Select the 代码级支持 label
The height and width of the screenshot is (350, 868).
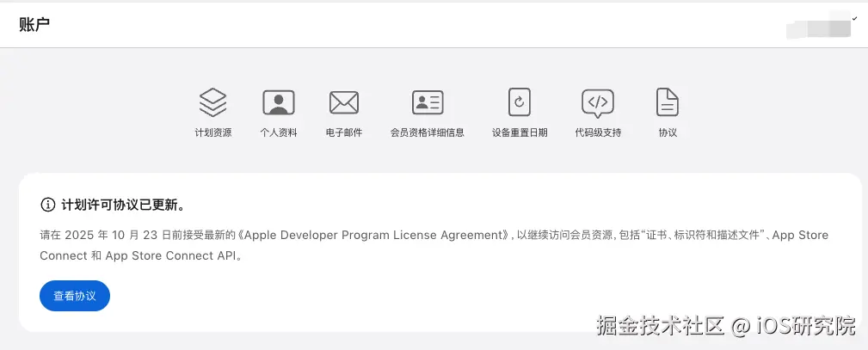coord(598,133)
